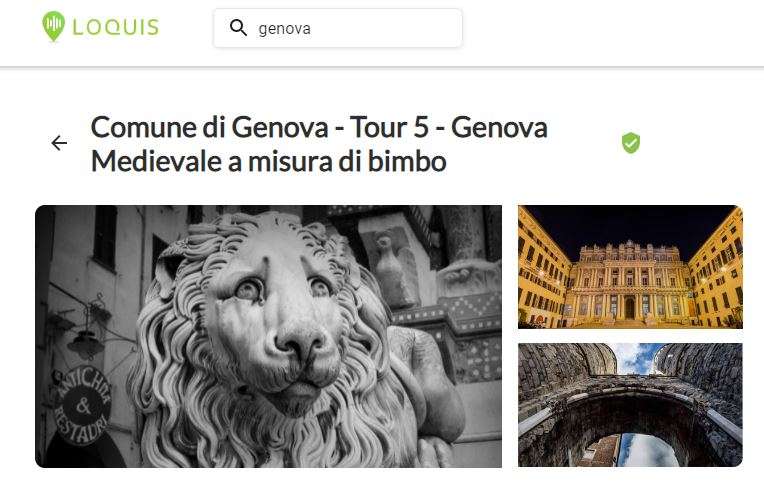Click the magnifying glass search icon
This screenshot has width=764, height=483.
coord(238,28)
